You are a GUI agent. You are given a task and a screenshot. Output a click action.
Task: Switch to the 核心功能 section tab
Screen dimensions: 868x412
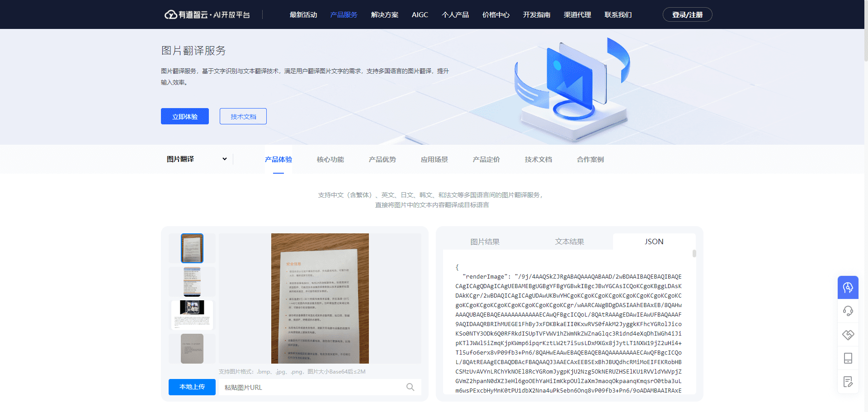330,160
